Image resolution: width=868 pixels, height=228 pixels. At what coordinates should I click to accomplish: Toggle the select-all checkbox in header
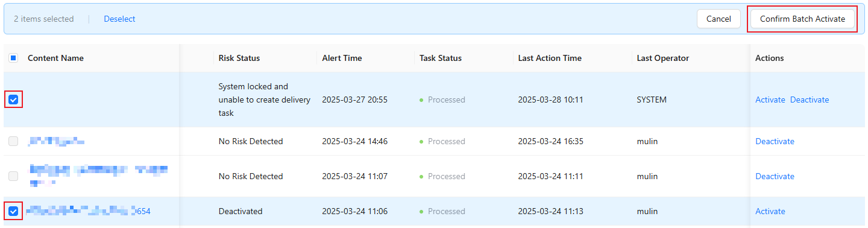13,59
